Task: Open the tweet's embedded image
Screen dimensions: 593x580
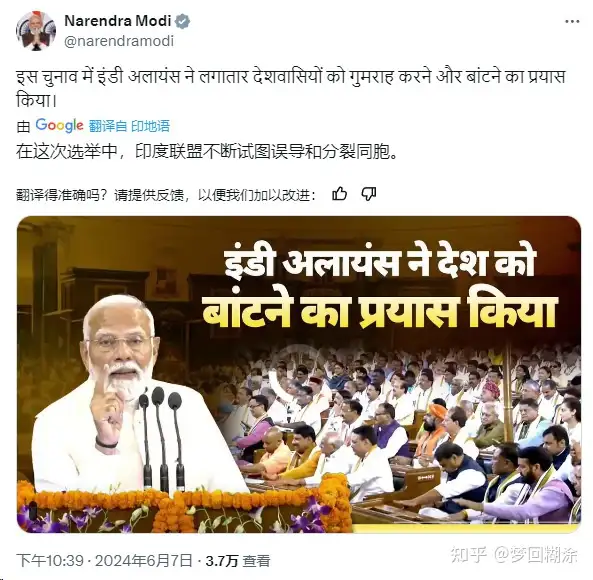Action: (299, 374)
